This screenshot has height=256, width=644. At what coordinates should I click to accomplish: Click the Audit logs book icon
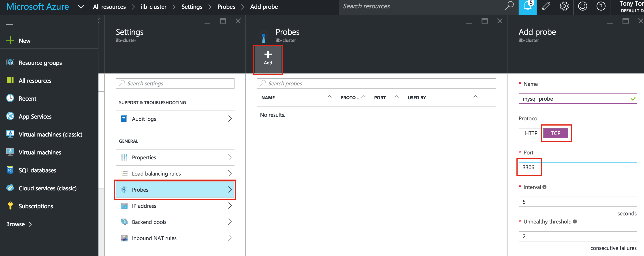(x=124, y=119)
